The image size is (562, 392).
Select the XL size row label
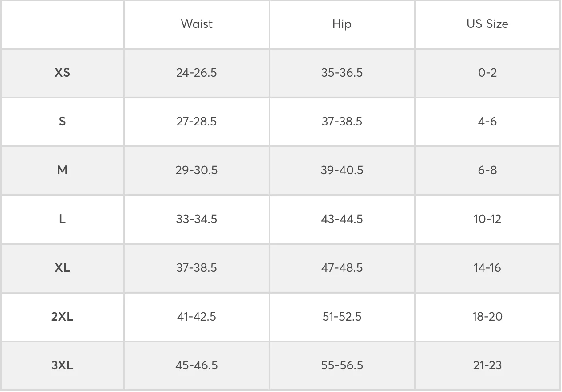[x=63, y=268]
